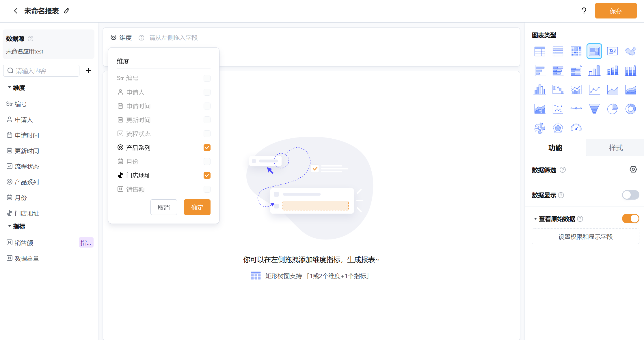
Task: Select the percent stacked column chart
Action: [x=630, y=70]
